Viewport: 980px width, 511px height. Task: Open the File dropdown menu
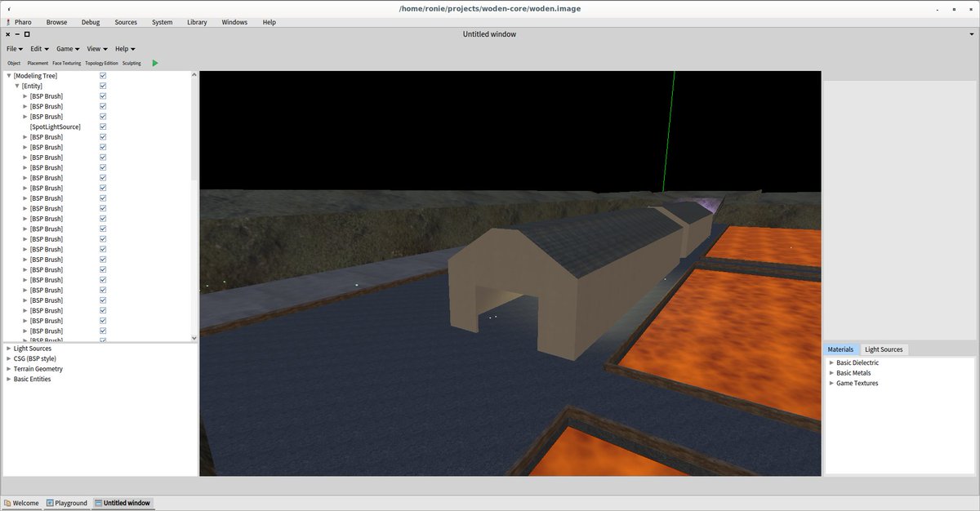[15, 49]
